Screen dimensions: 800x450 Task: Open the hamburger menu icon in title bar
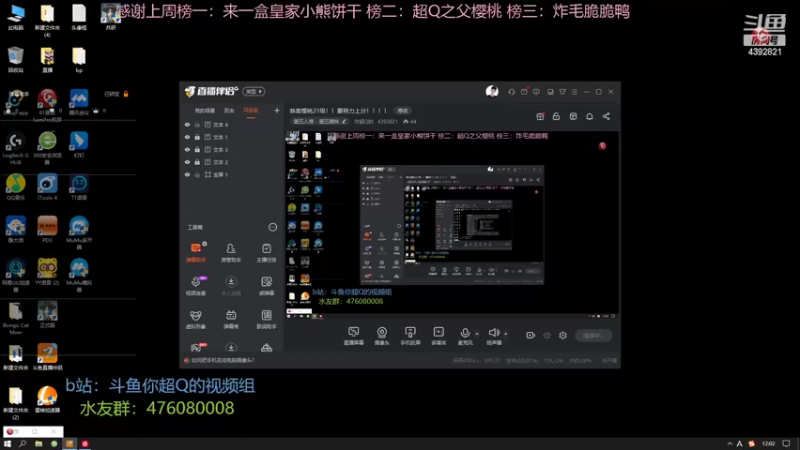(x=574, y=92)
